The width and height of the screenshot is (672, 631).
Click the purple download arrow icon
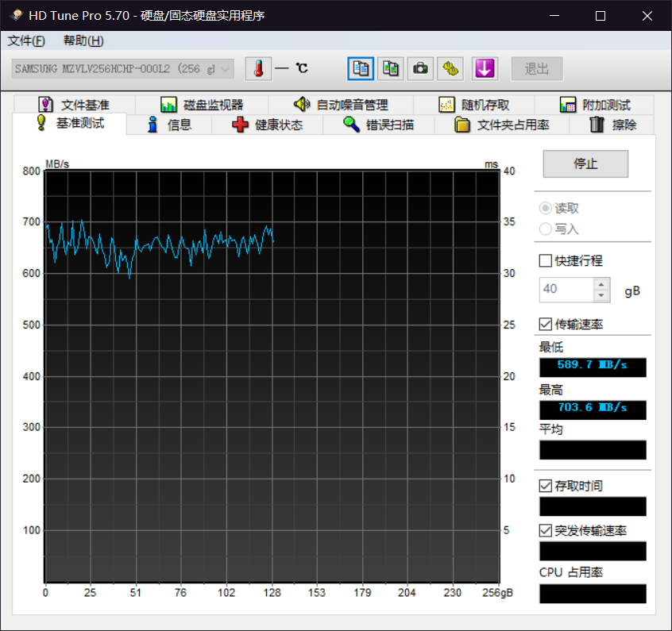485,68
